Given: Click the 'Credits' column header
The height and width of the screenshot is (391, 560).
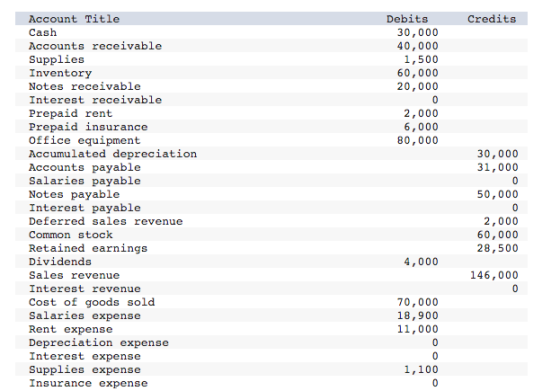Looking at the screenshot, I should pos(491,19).
